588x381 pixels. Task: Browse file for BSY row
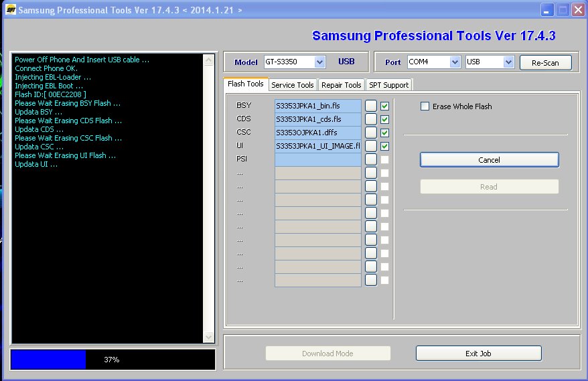point(371,106)
